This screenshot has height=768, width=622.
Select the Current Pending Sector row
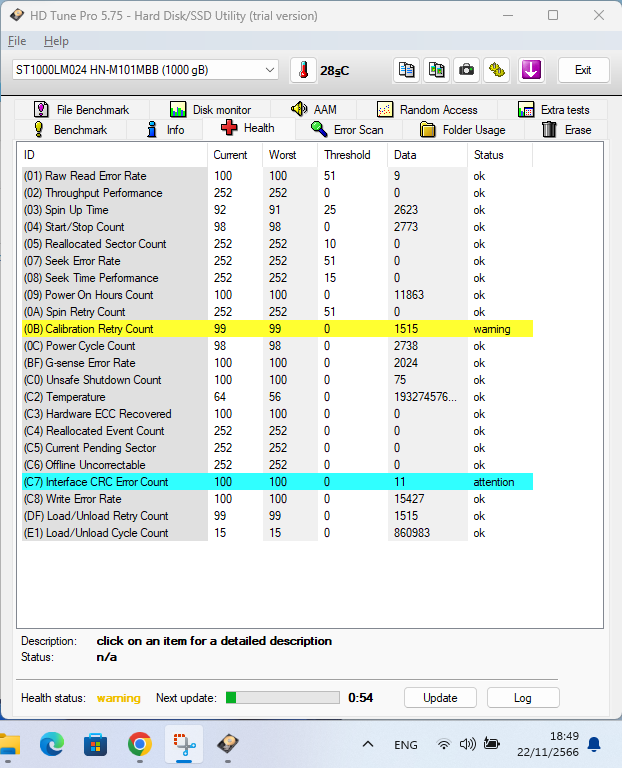pyautogui.click(x=277, y=448)
